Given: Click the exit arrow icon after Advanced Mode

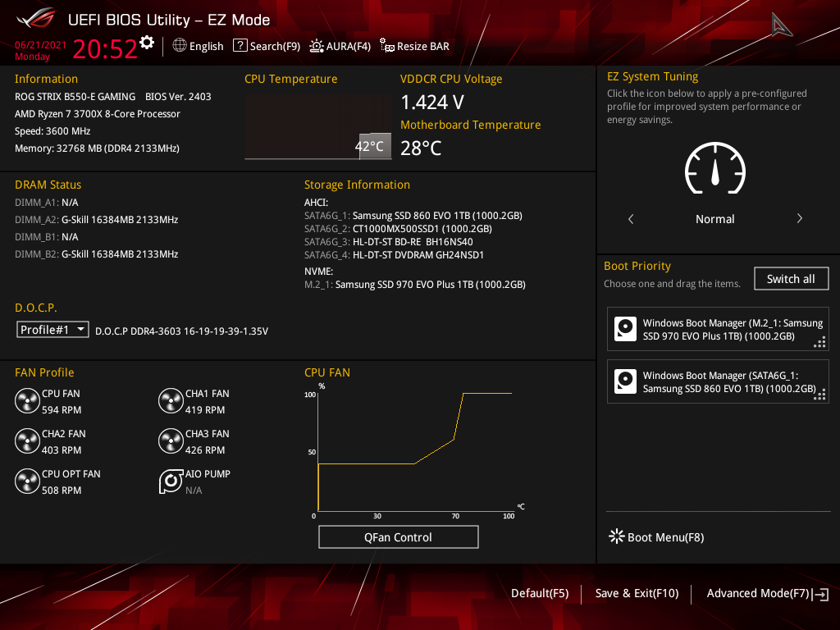Looking at the screenshot, I should click(820, 594).
